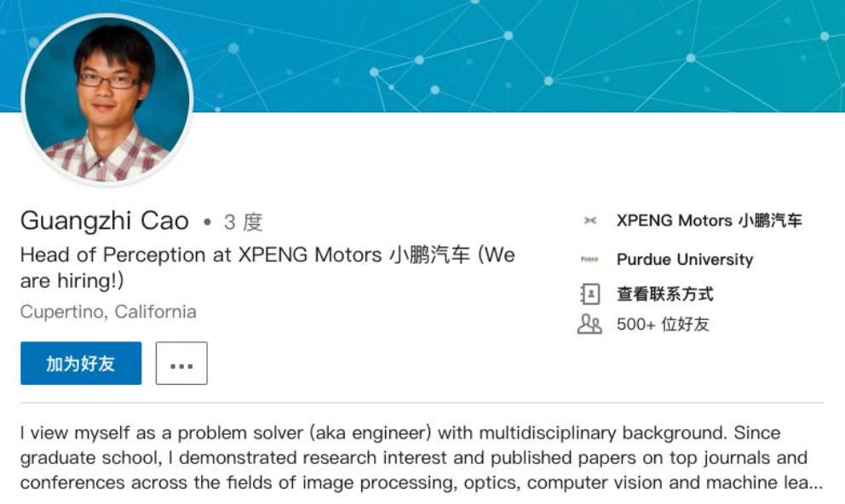
Task: Click the Cupertino, California location text
Action: pos(108,312)
